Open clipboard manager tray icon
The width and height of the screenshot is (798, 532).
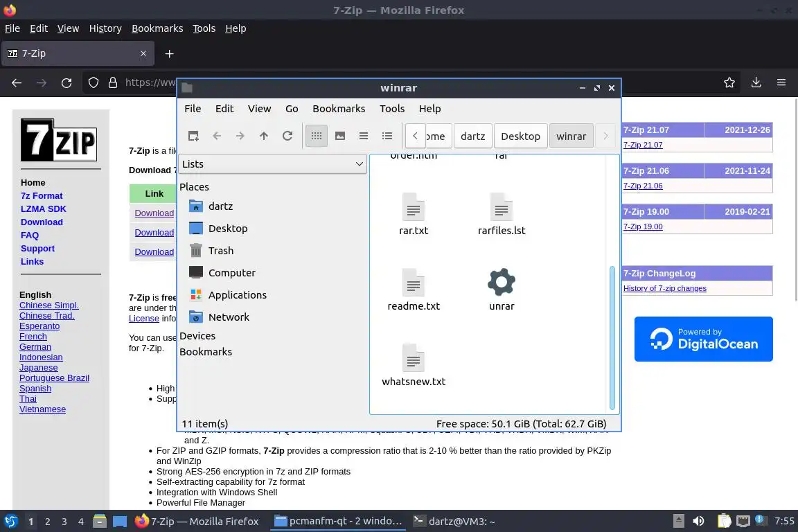[x=724, y=522]
